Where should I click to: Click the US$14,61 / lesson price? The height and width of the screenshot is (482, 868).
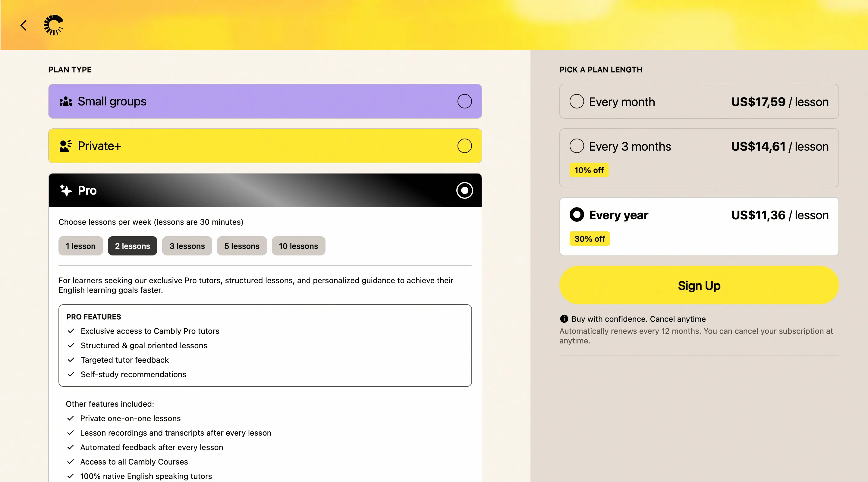[x=780, y=146]
